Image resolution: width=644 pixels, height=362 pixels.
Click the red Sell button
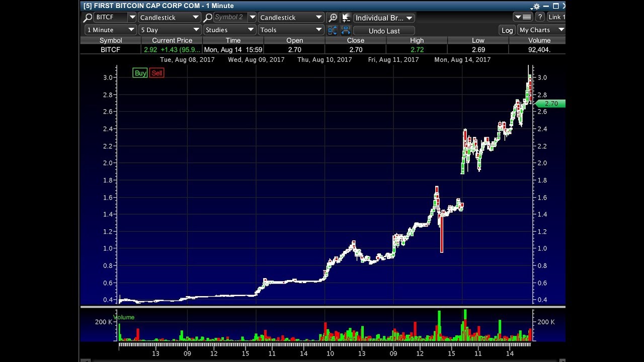(x=157, y=73)
